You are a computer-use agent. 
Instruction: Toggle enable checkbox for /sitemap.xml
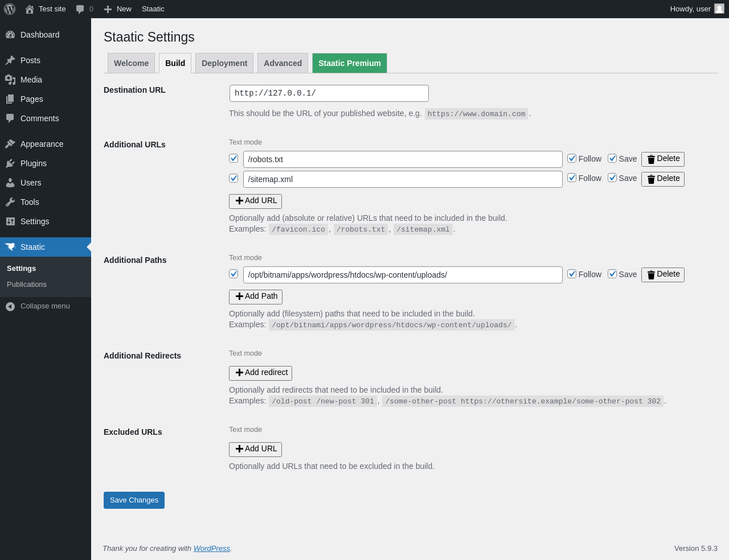[234, 178]
